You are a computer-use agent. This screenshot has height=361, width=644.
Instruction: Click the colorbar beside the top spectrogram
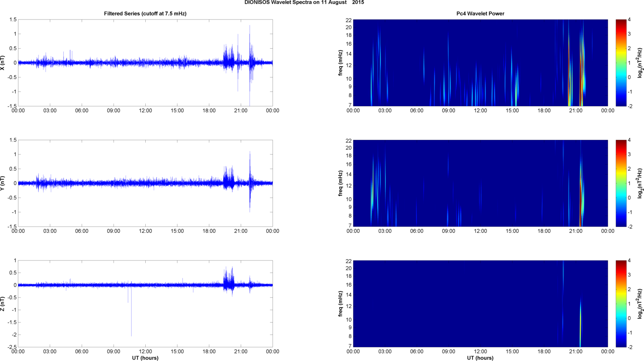click(621, 63)
